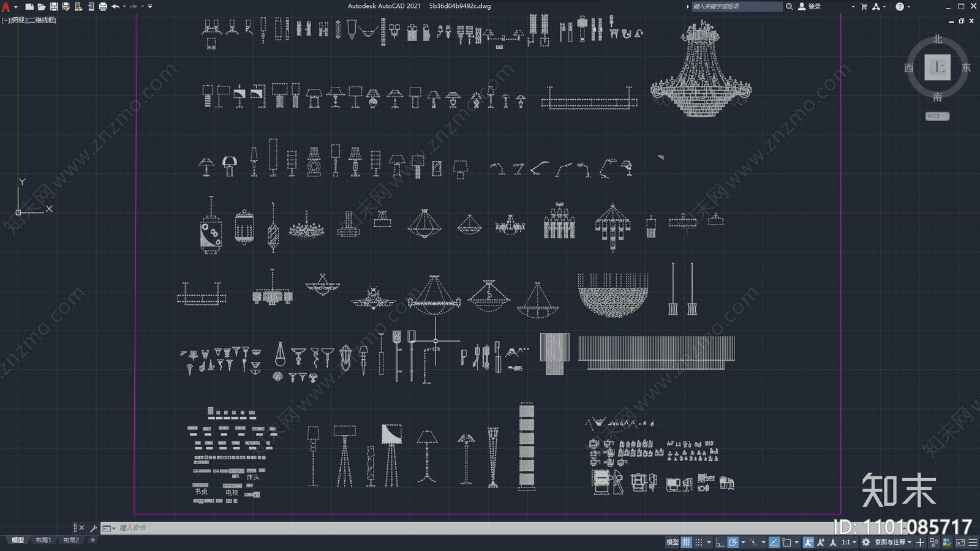Open the redo history dropdown arrow

[x=143, y=7]
